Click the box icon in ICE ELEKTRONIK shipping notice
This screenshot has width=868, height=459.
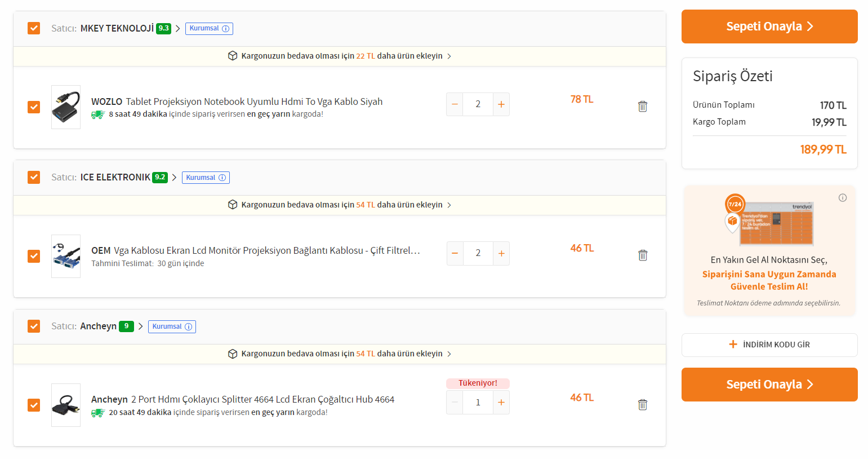click(233, 205)
